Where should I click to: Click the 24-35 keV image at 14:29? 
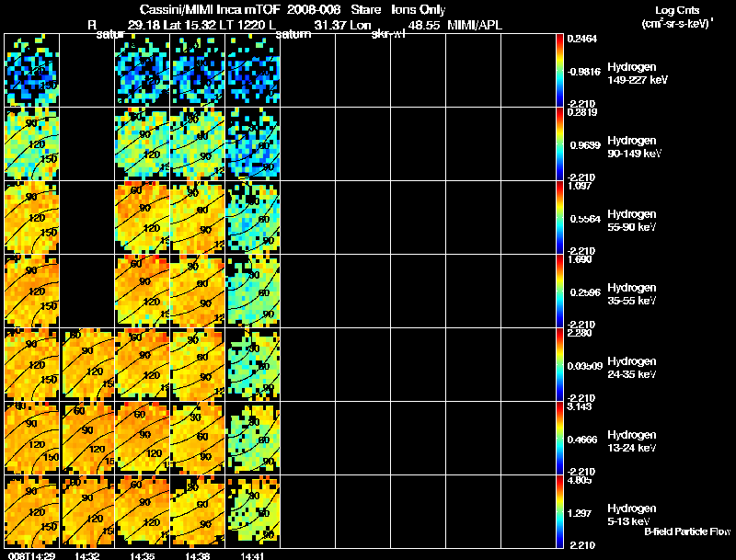pos(32,365)
